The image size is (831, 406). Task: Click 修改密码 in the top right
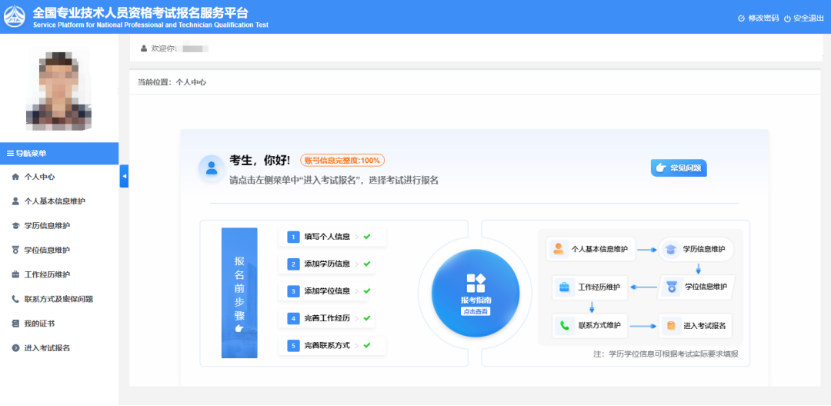758,18
